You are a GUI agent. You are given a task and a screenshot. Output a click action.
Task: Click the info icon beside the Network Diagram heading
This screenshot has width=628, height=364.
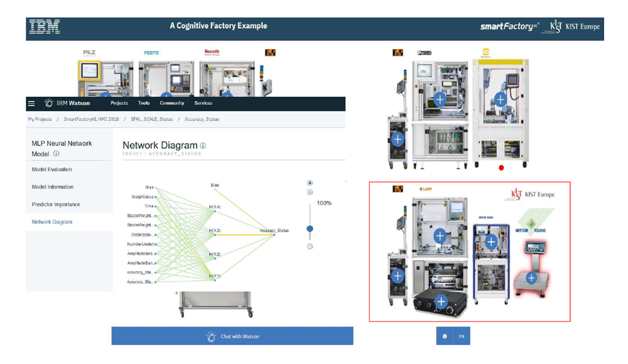(203, 146)
